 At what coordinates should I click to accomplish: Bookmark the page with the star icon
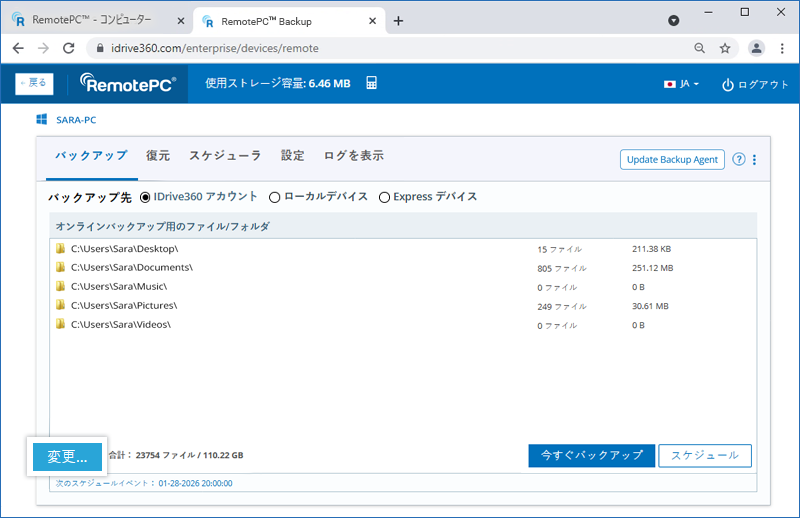[724, 48]
